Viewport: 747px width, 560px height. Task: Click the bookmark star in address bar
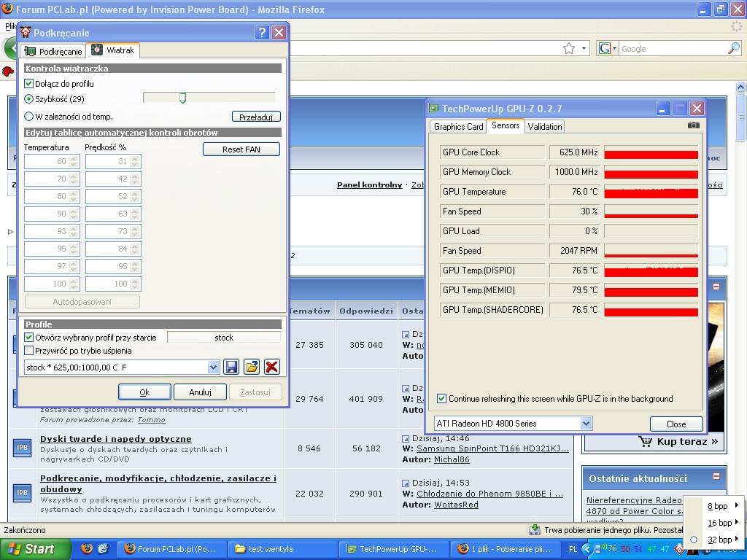pos(569,48)
